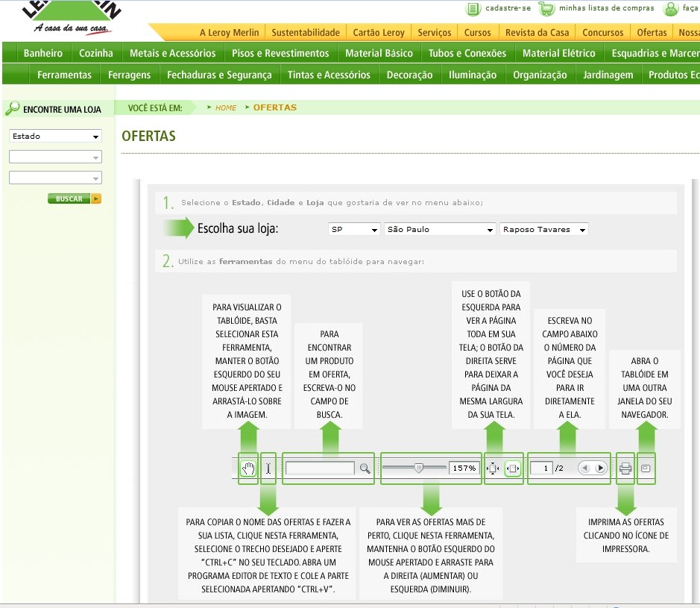Expand the Raposo Tavares store dropdown
The image size is (700, 608).
coord(543,230)
